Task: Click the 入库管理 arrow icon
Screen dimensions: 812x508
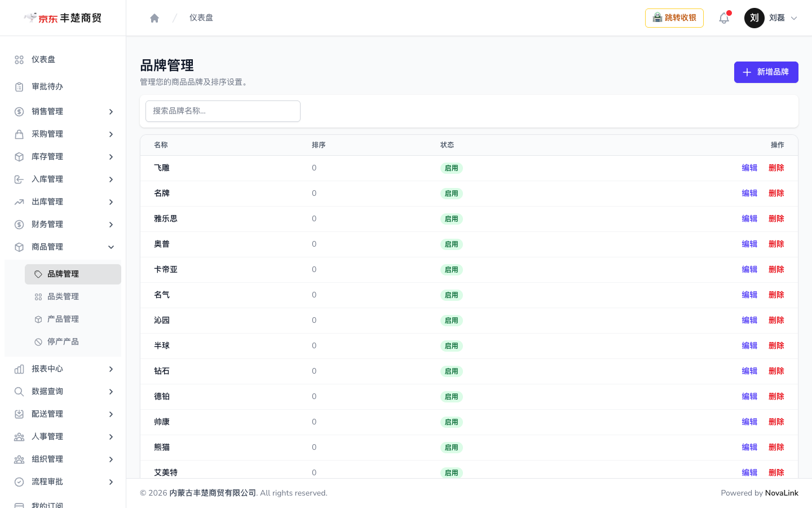Action: [19, 179]
